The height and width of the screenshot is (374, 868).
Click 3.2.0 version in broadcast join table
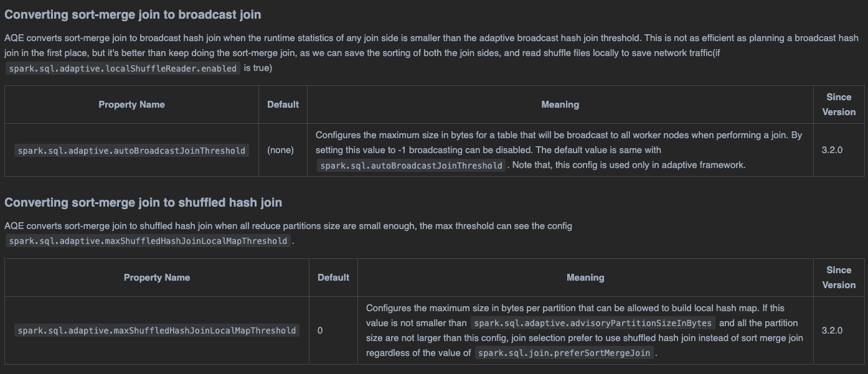[832, 150]
